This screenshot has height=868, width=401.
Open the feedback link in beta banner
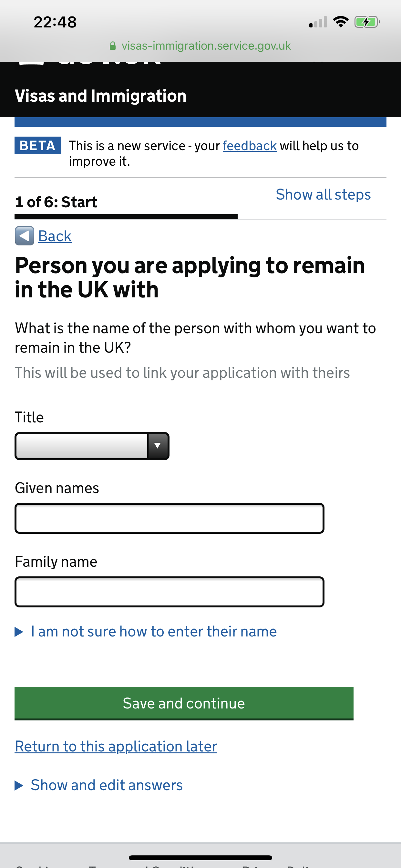[x=250, y=146]
